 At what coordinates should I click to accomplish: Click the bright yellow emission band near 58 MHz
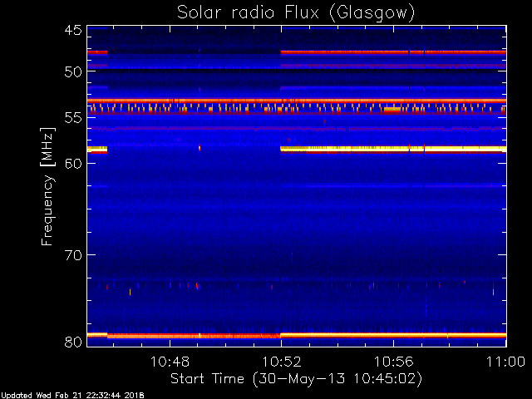tap(393, 149)
